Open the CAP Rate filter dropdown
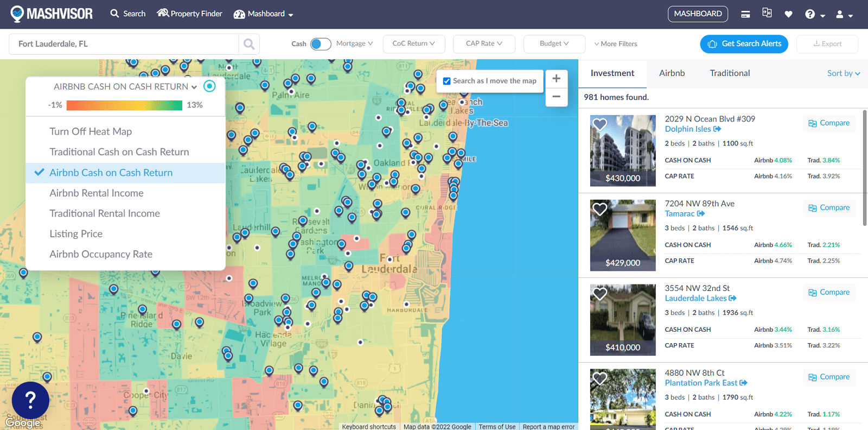The height and width of the screenshot is (430, 868). click(484, 43)
